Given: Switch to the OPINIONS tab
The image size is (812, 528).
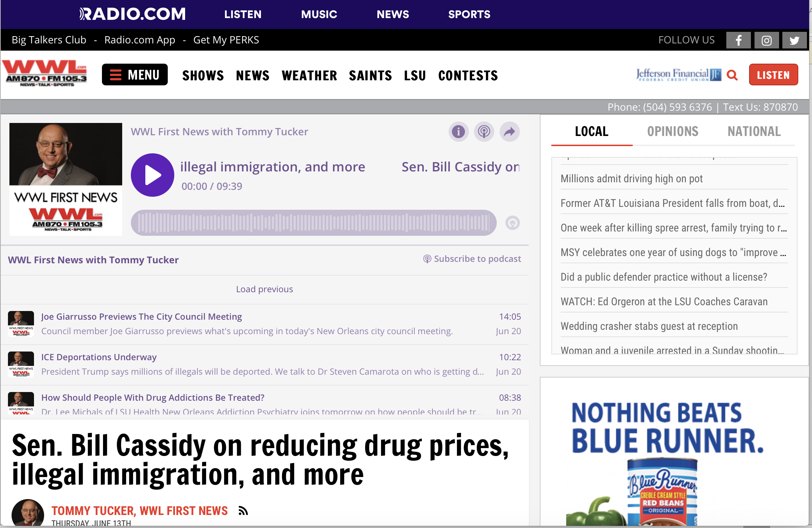Looking at the screenshot, I should (x=673, y=131).
